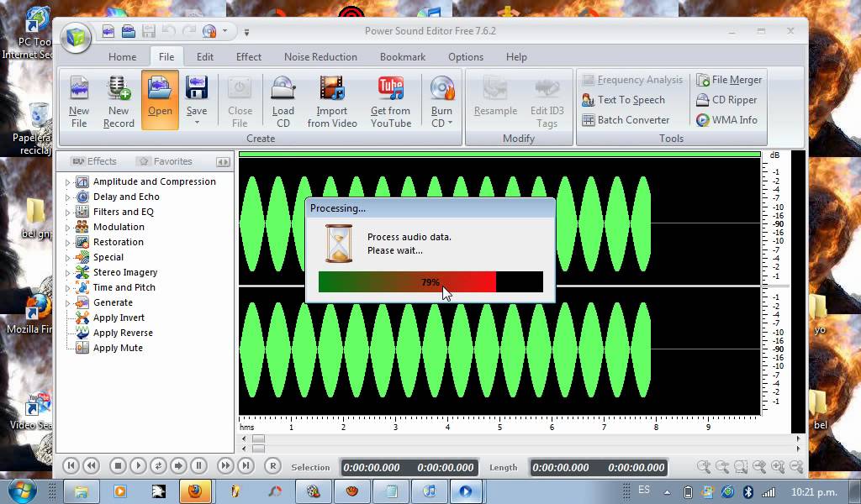This screenshot has height=504, width=861.
Task: Toggle the pause button in transport
Action: (x=198, y=465)
